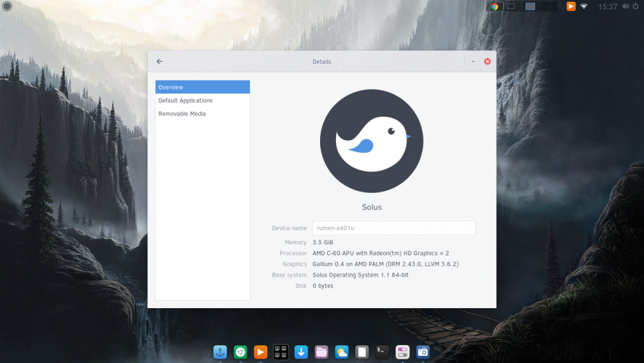Screen dimensions: 644x363
Task: Close the Details window
Action: (487, 62)
